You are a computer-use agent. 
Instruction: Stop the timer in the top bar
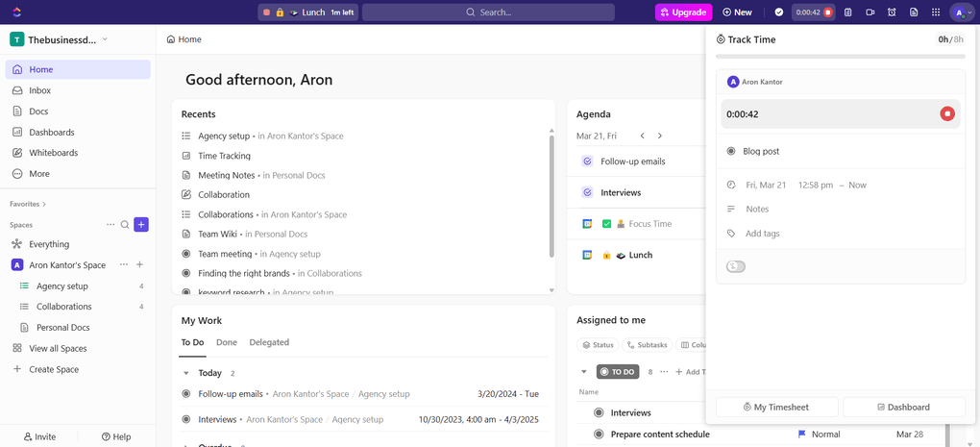(827, 12)
